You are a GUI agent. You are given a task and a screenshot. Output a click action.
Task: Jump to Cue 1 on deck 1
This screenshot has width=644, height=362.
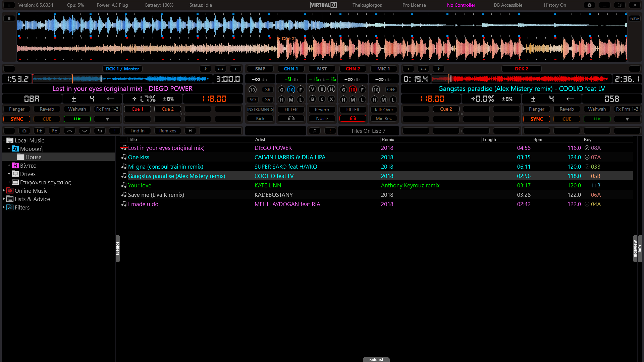[138, 109]
